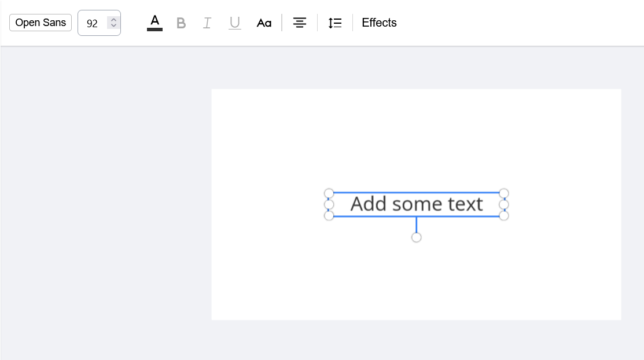Viewport: 644px width, 360px height.
Task: Change letter case with the Aa icon
Action: click(264, 23)
